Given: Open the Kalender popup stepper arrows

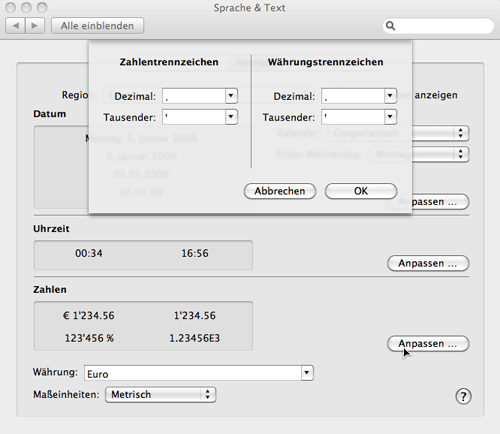Looking at the screenshot, I should (461, 133).
